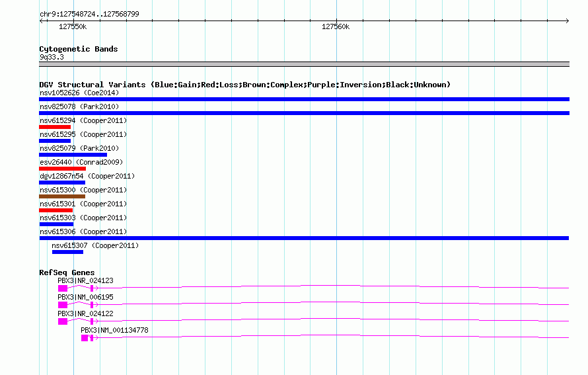588x375 pixels.
Task: Click the PBX3|NR_024123 transcript label
Action: 85,281
